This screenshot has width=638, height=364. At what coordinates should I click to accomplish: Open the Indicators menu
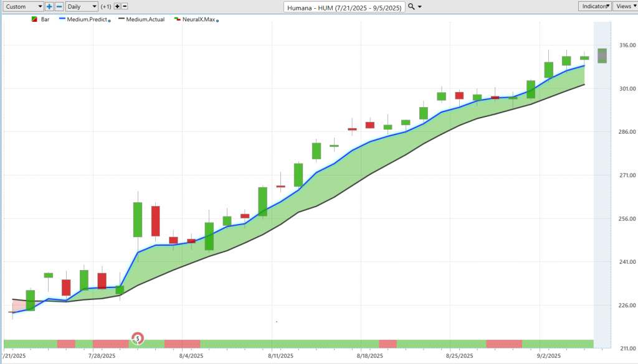click(594, 6)
